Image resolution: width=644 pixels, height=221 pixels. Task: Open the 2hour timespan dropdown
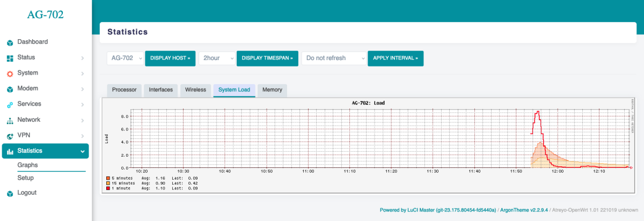(x=217, y=58)
